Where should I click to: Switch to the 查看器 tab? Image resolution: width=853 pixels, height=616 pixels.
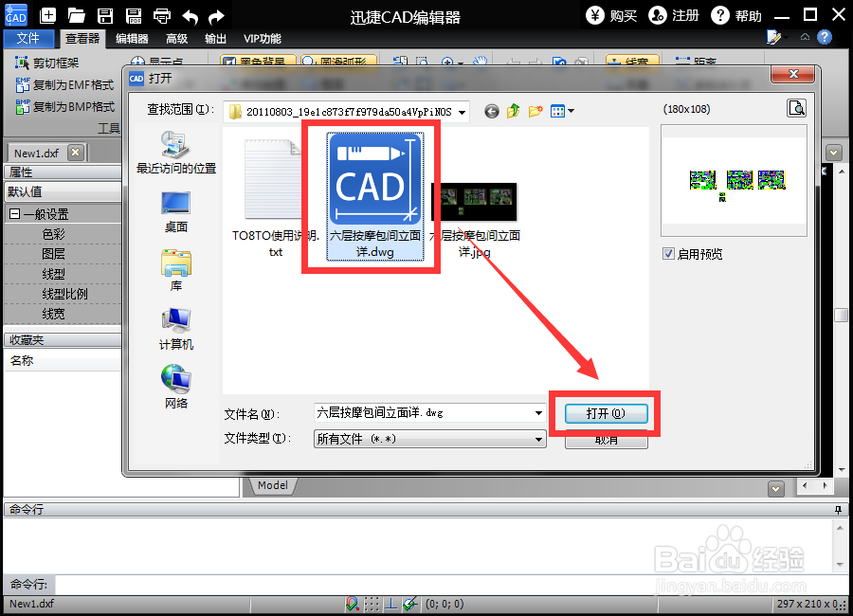pyautogui.click(x=82, y=38)
